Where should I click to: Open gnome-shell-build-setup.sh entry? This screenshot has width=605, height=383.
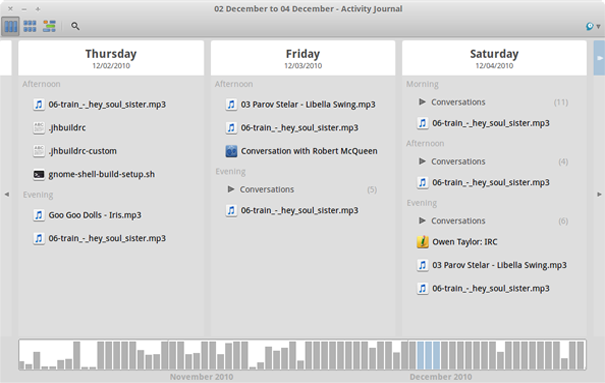tap(101, 174)
